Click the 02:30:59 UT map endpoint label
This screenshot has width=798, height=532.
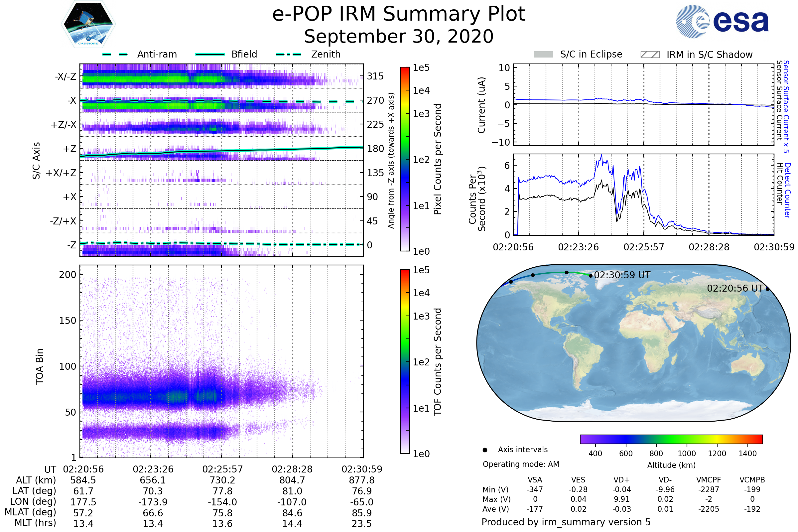coord(622,275)
